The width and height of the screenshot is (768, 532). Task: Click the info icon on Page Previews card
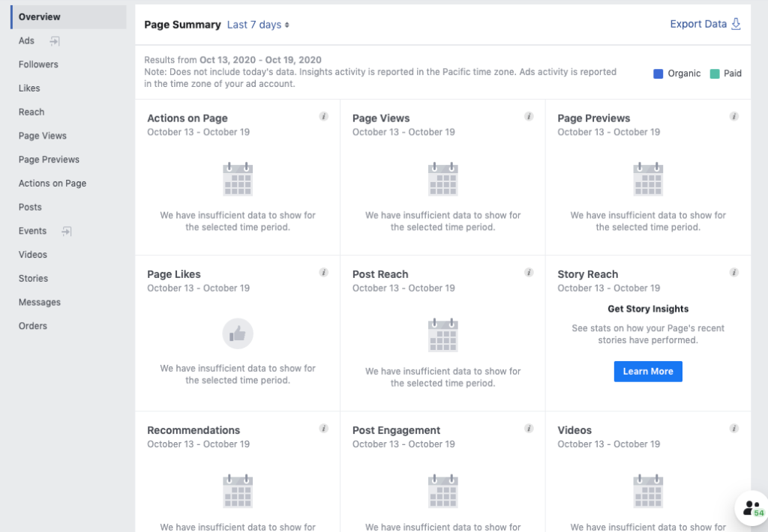734,116
